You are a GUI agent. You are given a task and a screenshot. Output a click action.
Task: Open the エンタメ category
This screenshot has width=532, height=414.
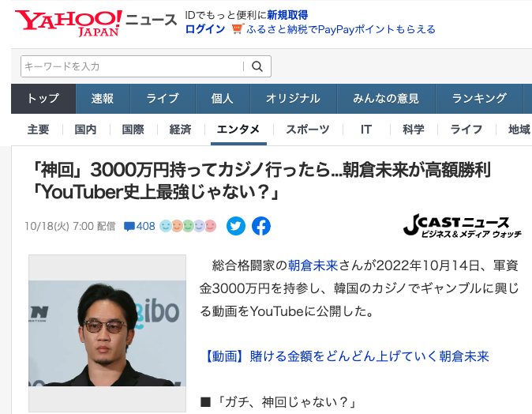coord(238,130)
